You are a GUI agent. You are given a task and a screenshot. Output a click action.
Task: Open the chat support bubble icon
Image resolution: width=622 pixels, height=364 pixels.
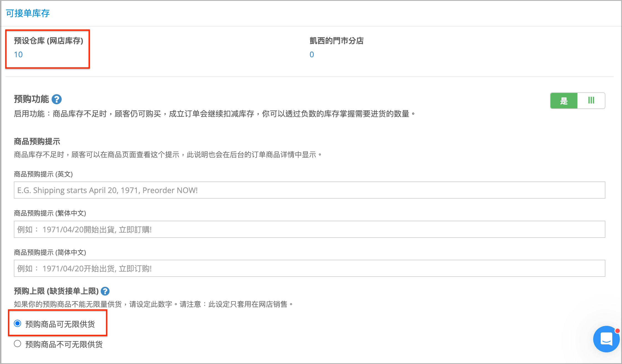(x=606, y=339)
